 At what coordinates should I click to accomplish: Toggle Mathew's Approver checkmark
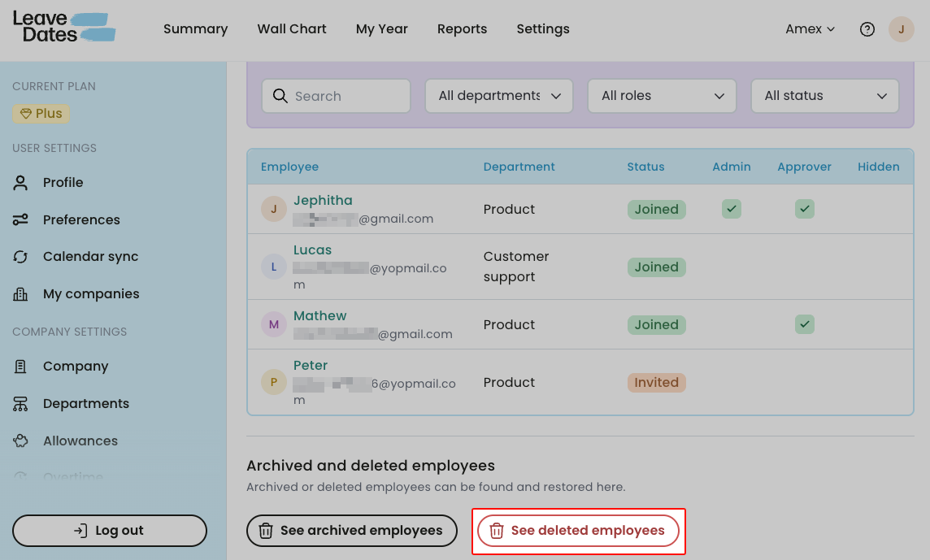click(x=804, y=324)
